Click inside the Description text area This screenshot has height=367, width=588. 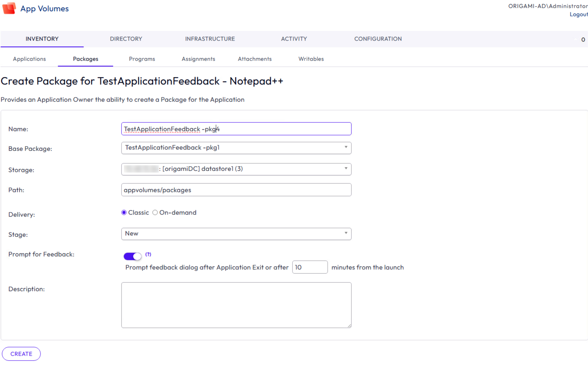click(236, 305)
